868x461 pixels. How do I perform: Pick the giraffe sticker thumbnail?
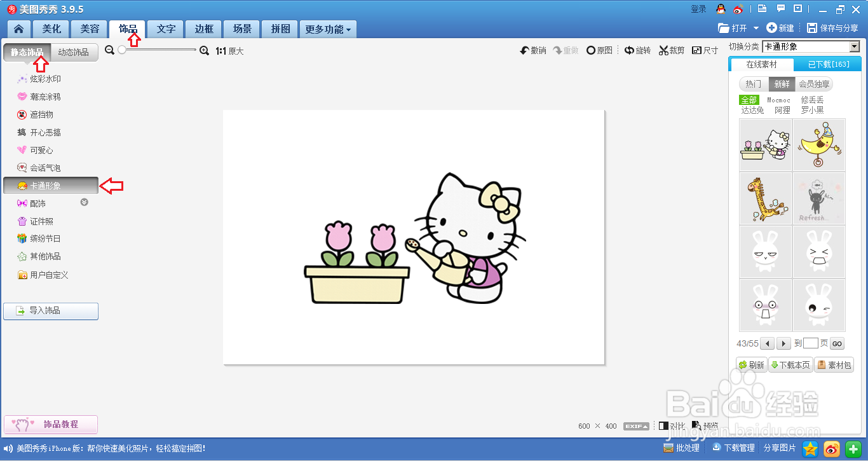[765, 198]
